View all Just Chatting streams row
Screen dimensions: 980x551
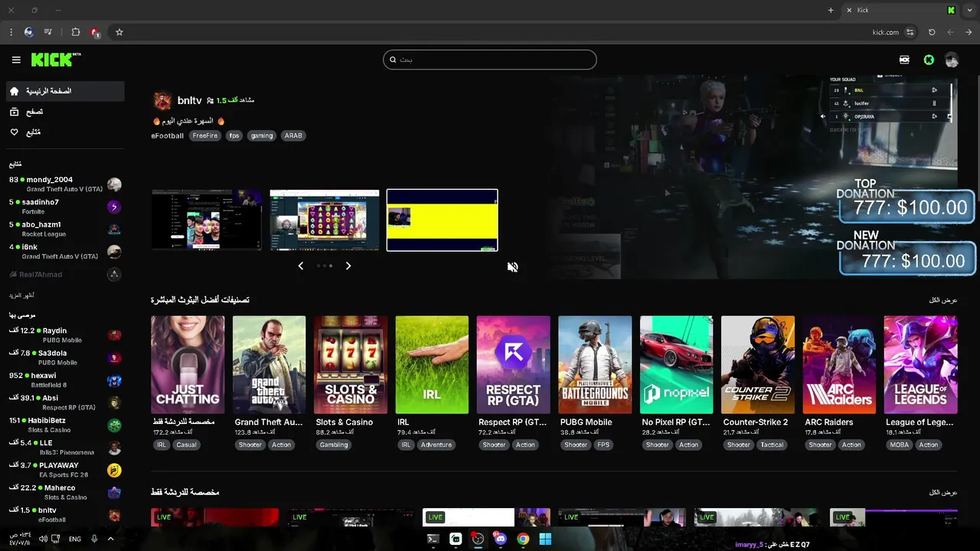point(943,492)
